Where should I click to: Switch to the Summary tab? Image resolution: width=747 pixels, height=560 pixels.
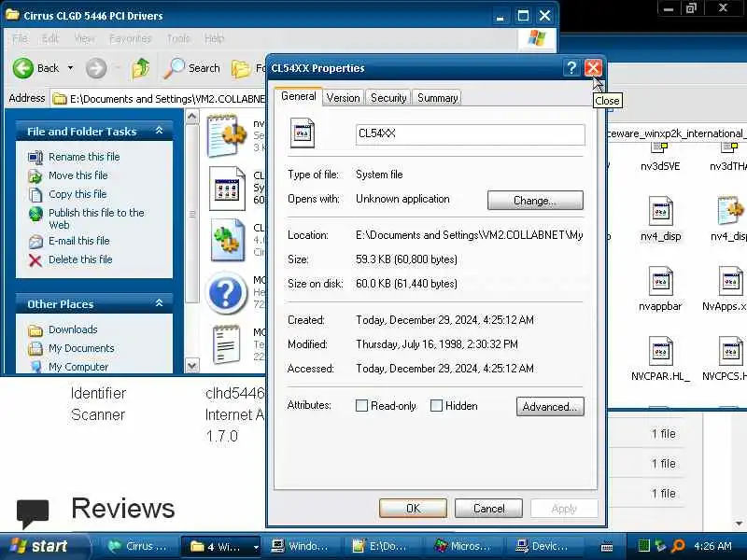coord(437,98)
